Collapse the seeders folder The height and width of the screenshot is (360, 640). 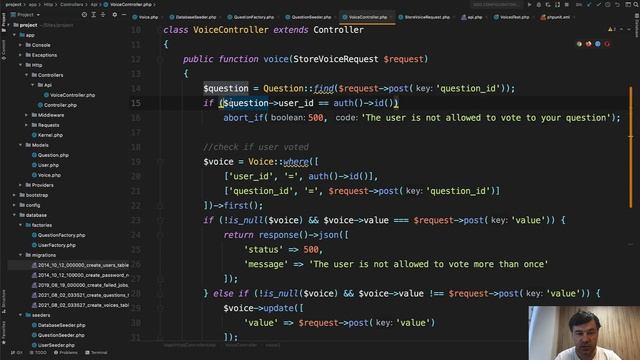click(x=20, y=315)
